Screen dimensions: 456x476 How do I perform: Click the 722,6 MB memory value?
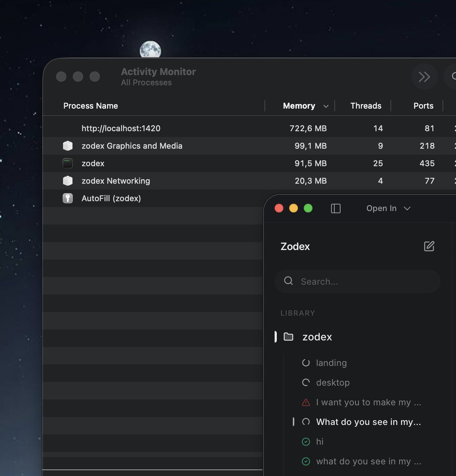tap(308, 129)
